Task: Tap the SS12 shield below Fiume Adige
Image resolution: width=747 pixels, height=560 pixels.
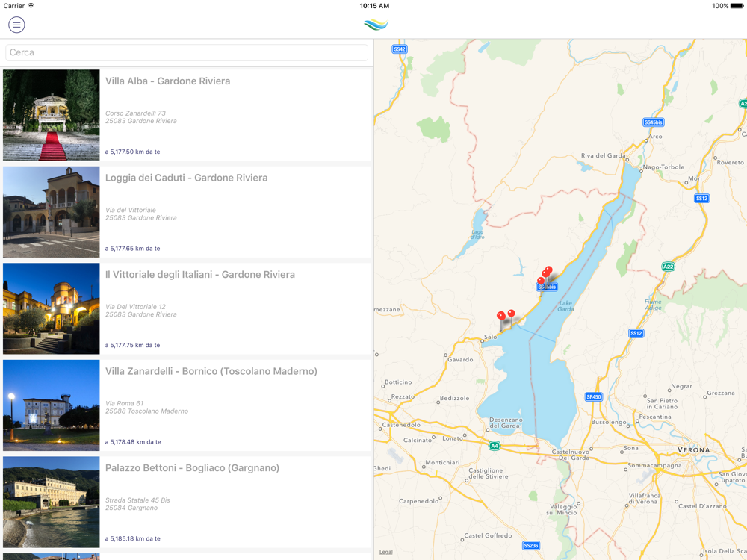Action: click(x=636, y=333)
